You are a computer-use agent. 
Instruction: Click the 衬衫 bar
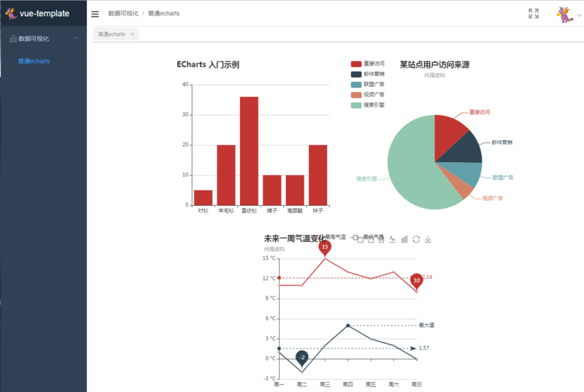204,198
